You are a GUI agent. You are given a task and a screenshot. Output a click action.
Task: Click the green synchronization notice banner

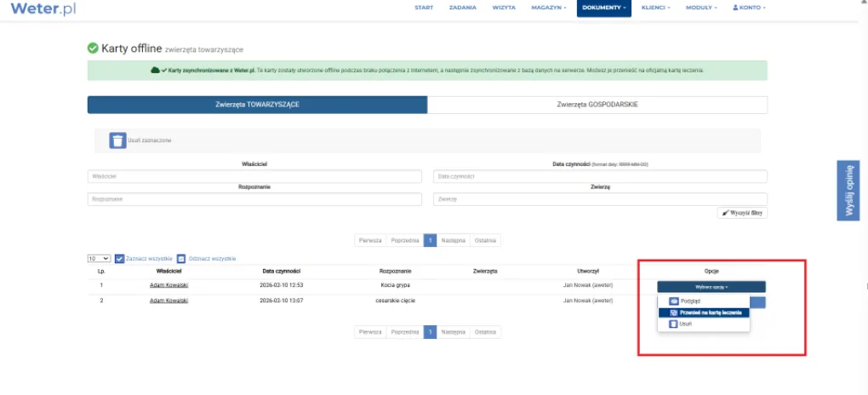(x=427, y=71)
